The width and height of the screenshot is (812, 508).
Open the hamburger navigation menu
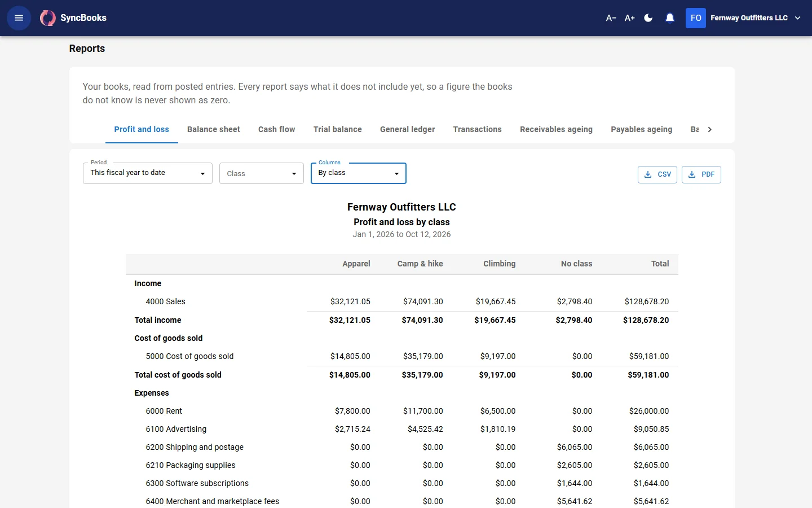(x=19, y=18)
